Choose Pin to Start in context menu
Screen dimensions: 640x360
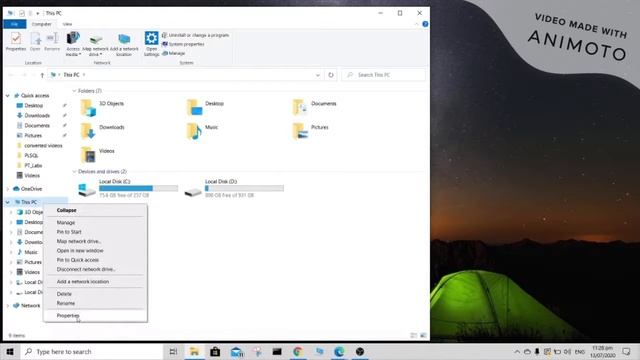point(95,232)
